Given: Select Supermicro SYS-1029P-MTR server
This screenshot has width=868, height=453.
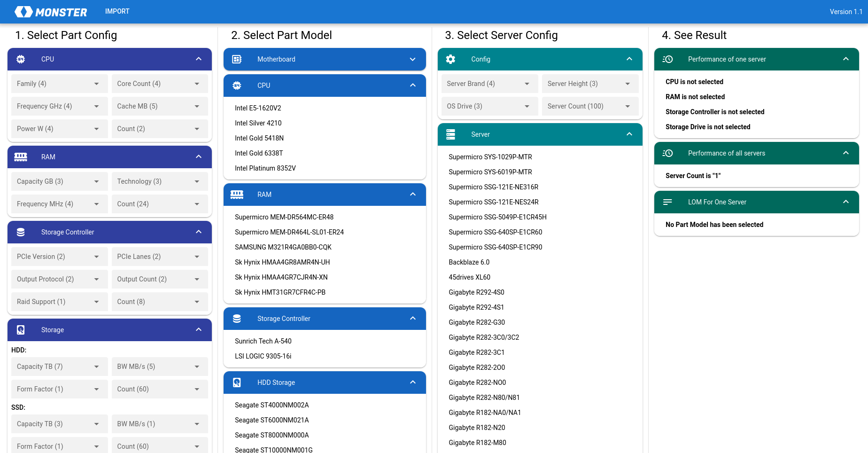Looking at the screenshot, I should point(490,157).
